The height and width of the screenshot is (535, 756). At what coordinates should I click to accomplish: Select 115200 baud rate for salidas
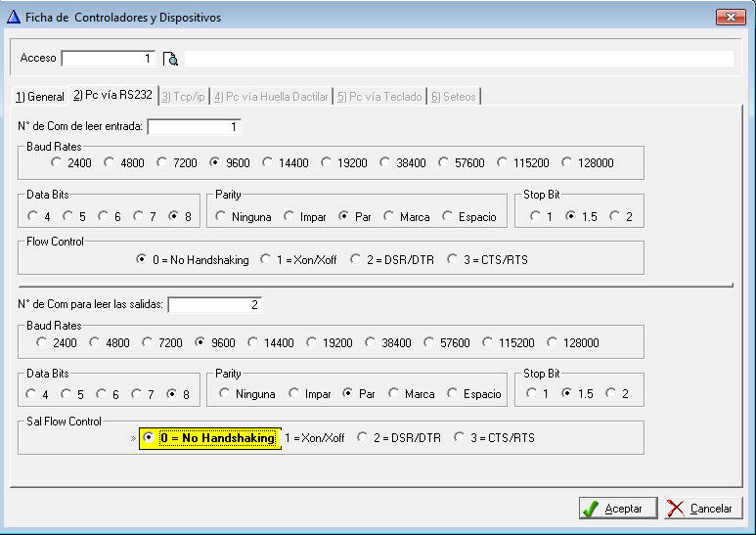(495, 343)
